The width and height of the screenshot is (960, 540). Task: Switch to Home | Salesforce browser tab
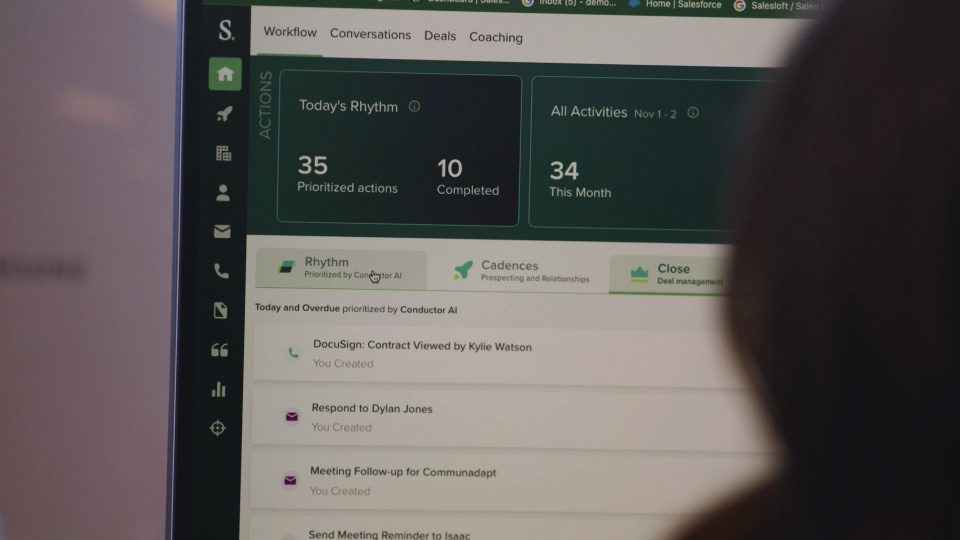(676, 4)
